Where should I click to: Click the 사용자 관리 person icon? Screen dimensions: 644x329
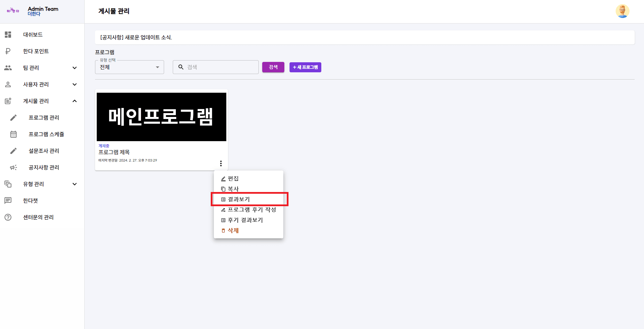[x=8, y=84]
